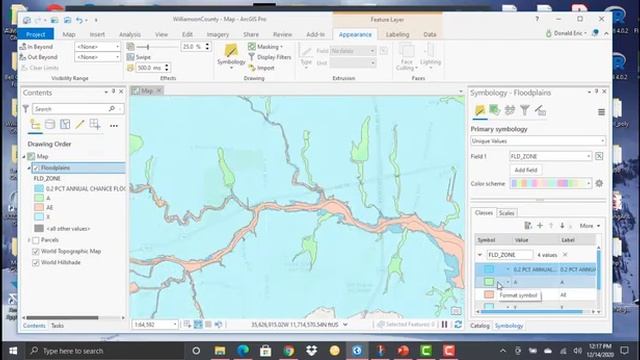Open Display filters funnel icon in Symbology pane
Image resolution: width=640 pixels, height=360 pixels.
click(x=524, y=110)
